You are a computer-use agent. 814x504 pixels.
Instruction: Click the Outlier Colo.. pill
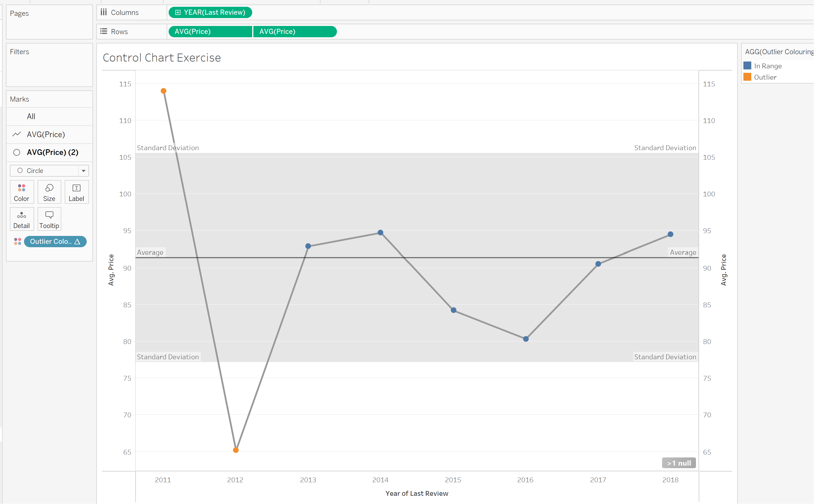55,241
